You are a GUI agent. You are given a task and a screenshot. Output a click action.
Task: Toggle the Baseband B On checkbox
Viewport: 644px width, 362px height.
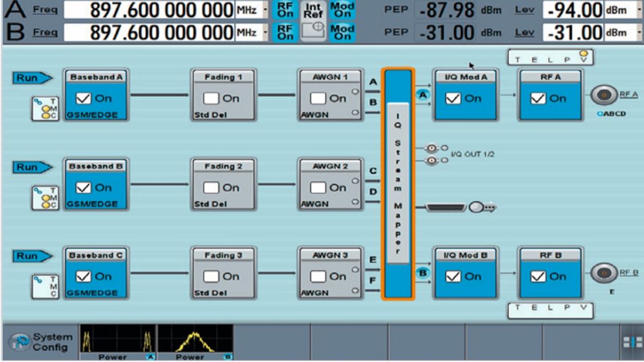pyautogui.click(x=84, y=187)
